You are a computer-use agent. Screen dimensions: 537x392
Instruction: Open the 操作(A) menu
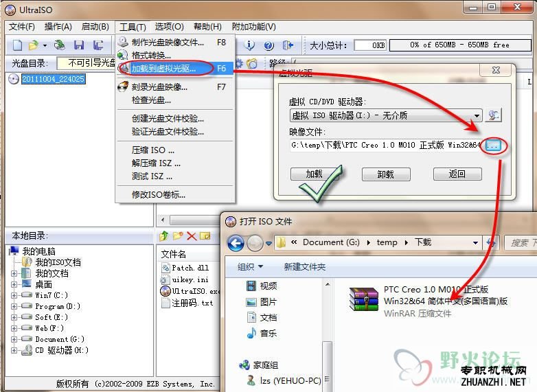click(x=58, y=27)
